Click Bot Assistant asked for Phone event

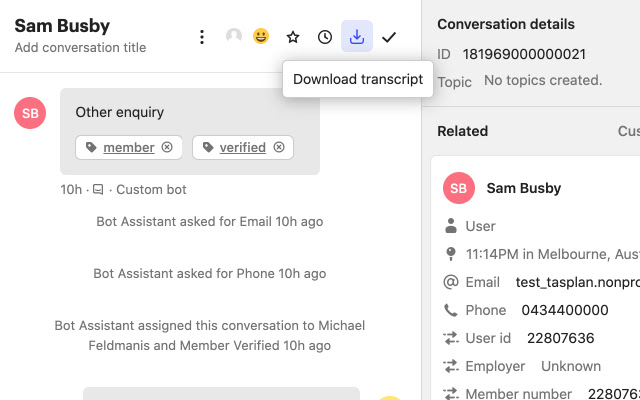pos(210,273)
